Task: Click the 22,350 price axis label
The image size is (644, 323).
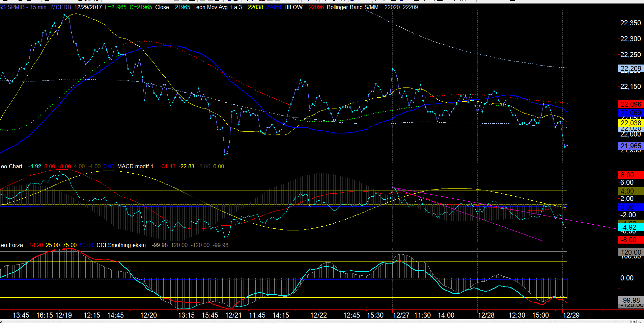Action: [631, 23]
